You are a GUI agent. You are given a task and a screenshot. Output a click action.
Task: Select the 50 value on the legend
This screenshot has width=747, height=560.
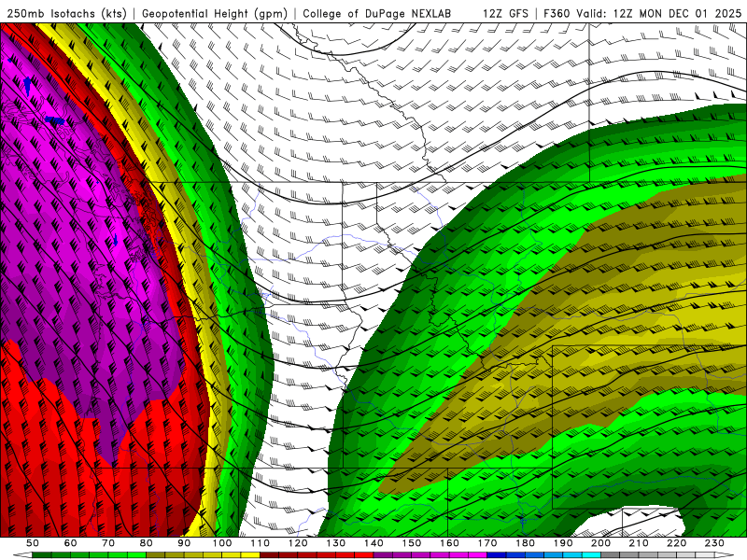33,543
